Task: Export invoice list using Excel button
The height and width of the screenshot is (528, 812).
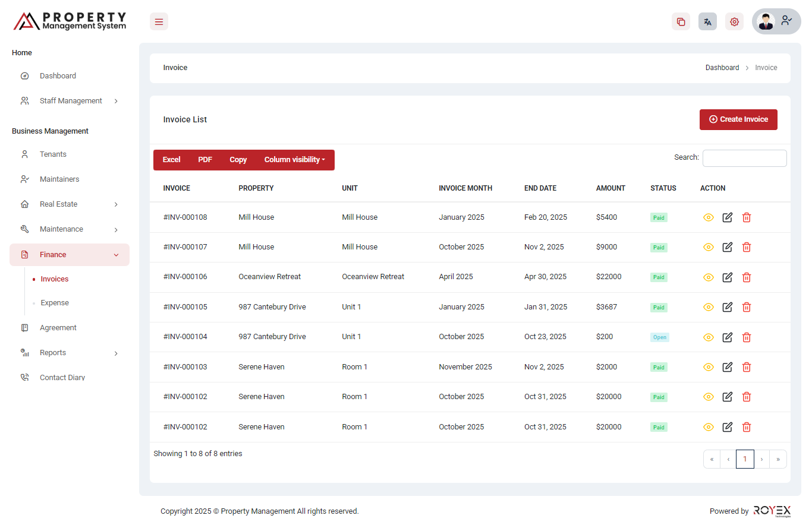Action: (x=171, y=160)
